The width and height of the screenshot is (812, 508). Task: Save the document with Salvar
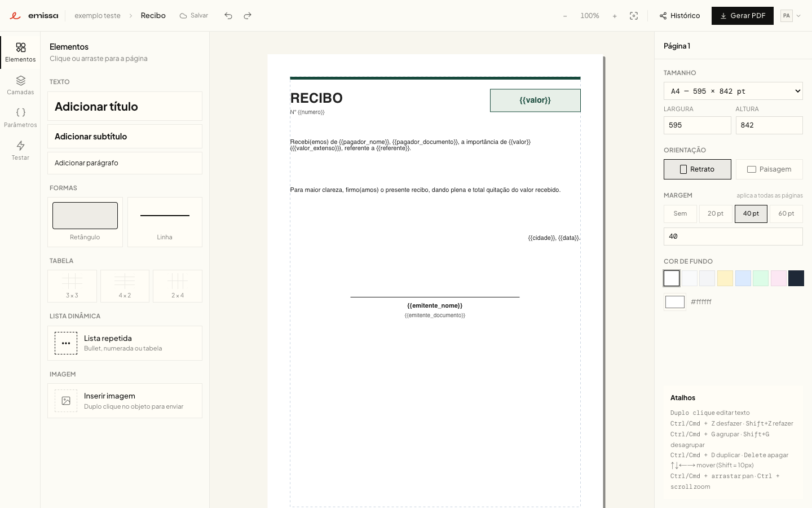tap(194, 16)
